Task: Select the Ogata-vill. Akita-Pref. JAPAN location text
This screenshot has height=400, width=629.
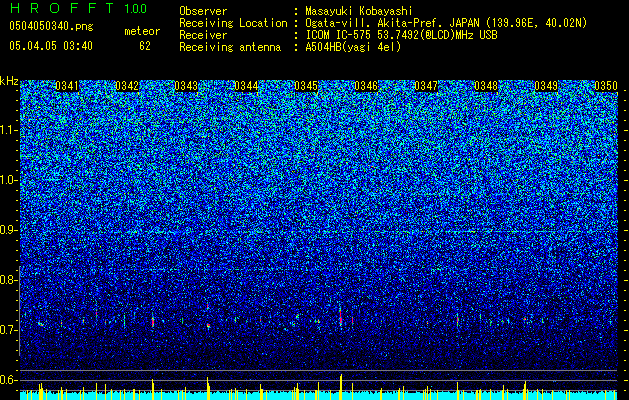Action: 446,23
